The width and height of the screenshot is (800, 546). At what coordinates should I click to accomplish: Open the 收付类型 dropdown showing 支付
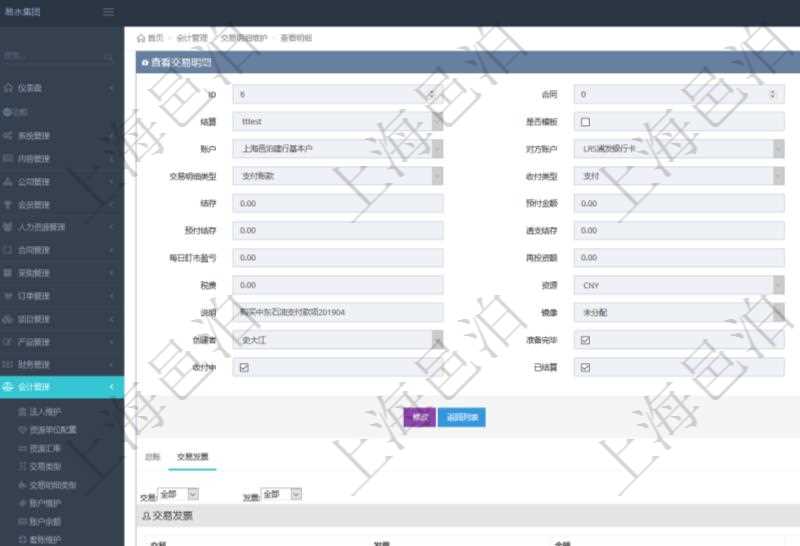tap(679, 176)
